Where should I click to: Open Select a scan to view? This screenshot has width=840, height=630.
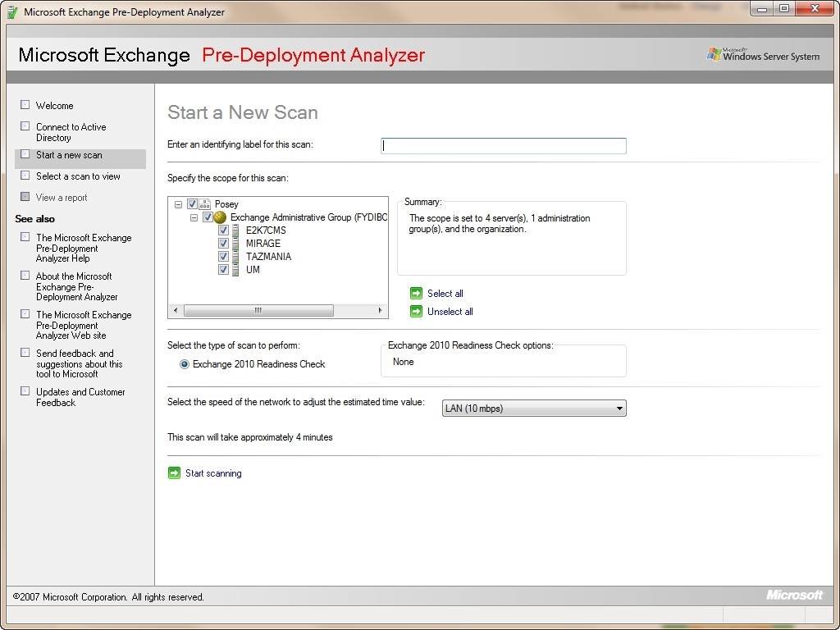pyautogui.click(x=78, y=176)
